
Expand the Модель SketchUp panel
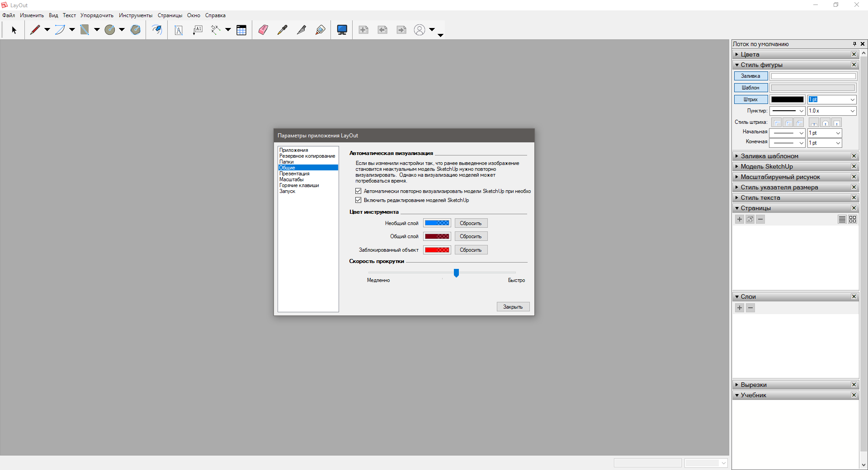766,166
